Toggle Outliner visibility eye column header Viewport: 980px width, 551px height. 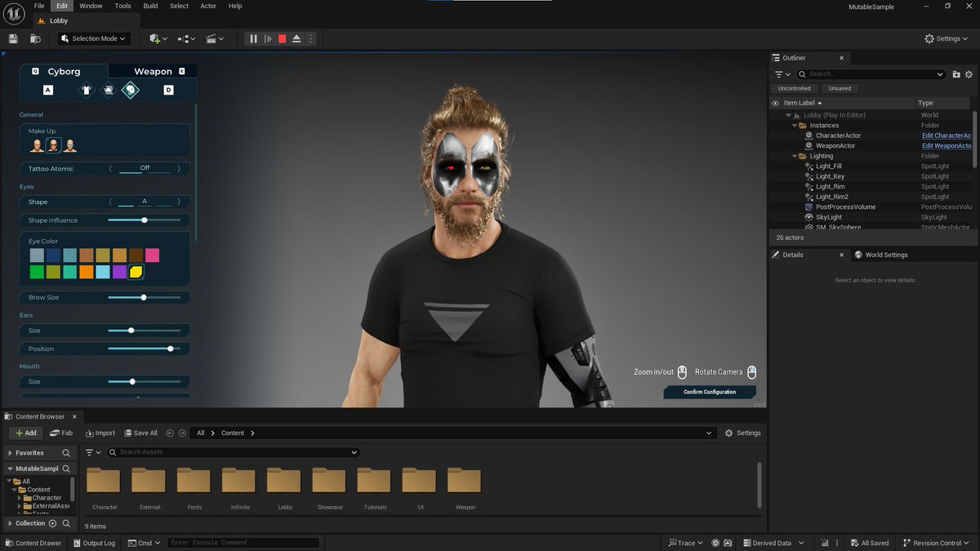pos(775,103)
